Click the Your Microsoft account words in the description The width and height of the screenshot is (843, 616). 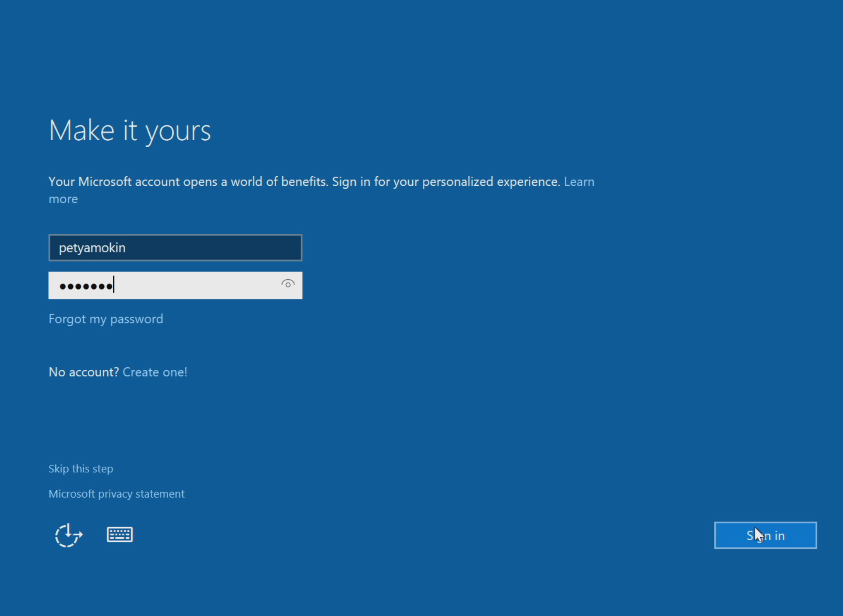pos(114,181)
